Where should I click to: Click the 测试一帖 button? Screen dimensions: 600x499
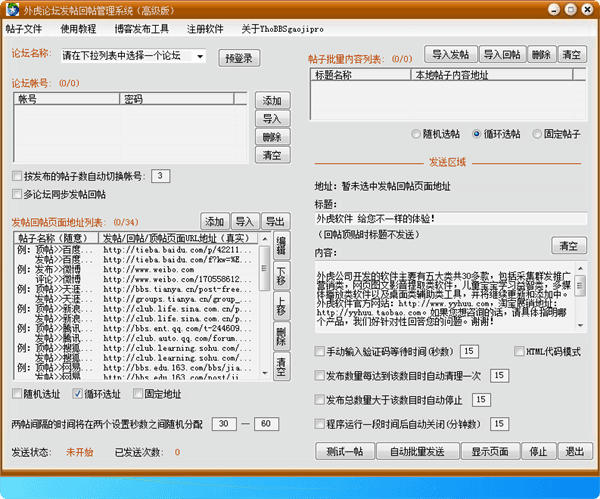point(344,452)
